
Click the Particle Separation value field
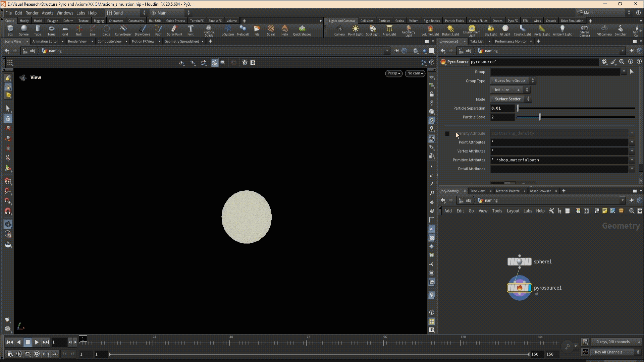[x=502, y=108]
